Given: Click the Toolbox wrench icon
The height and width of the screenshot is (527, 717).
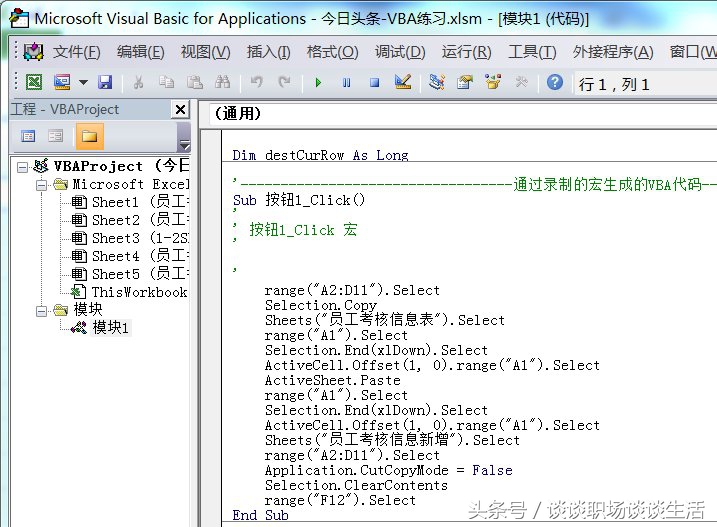Looking at the screenshot, I should coord(521,82).
